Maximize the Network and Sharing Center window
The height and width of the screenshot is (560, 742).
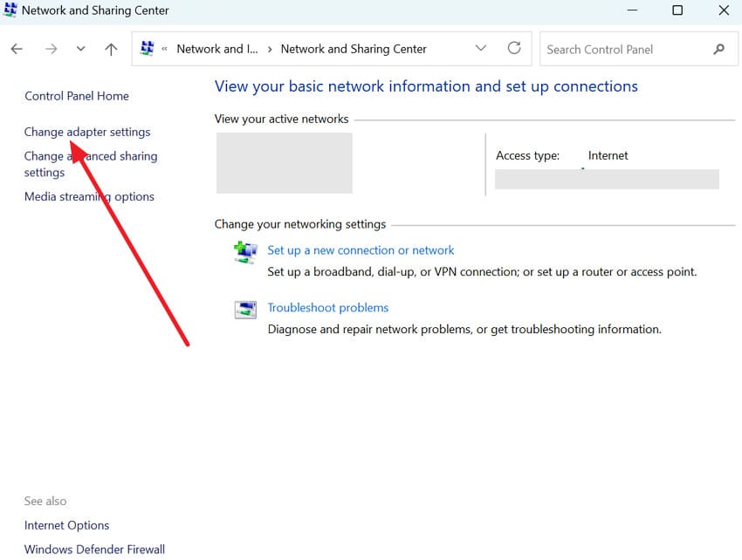coord(677,10)
